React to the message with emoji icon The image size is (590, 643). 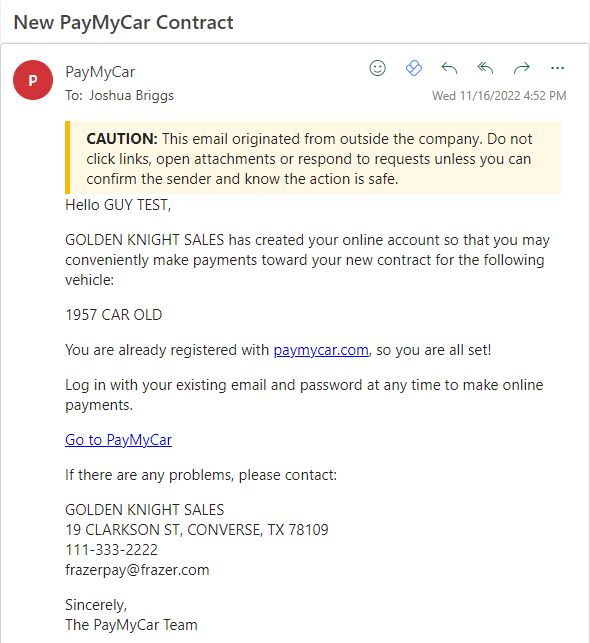pos(377,68)
